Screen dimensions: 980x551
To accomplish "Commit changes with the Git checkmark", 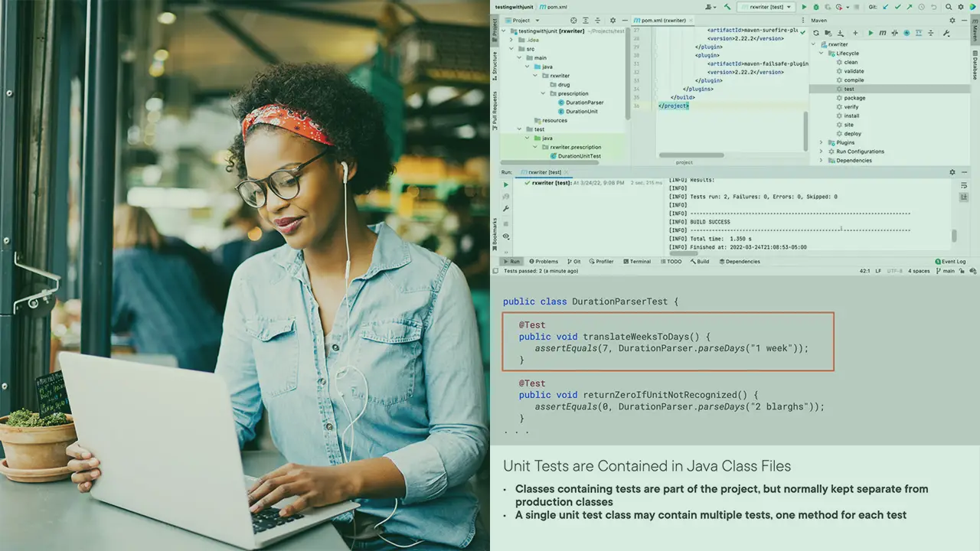I will pyautogui.click(x=897, y=7).
